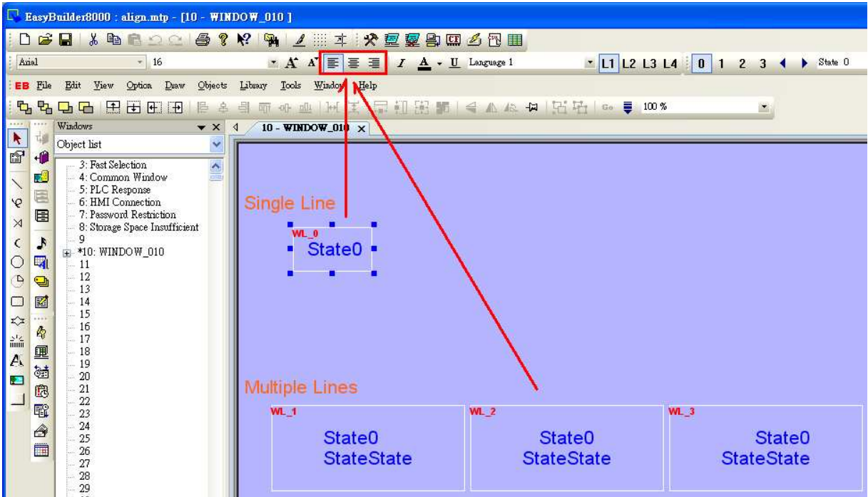This screenshot has width=868, height=497.
Task: Click the music note sound icon
Action: click(x=41, y=243)
